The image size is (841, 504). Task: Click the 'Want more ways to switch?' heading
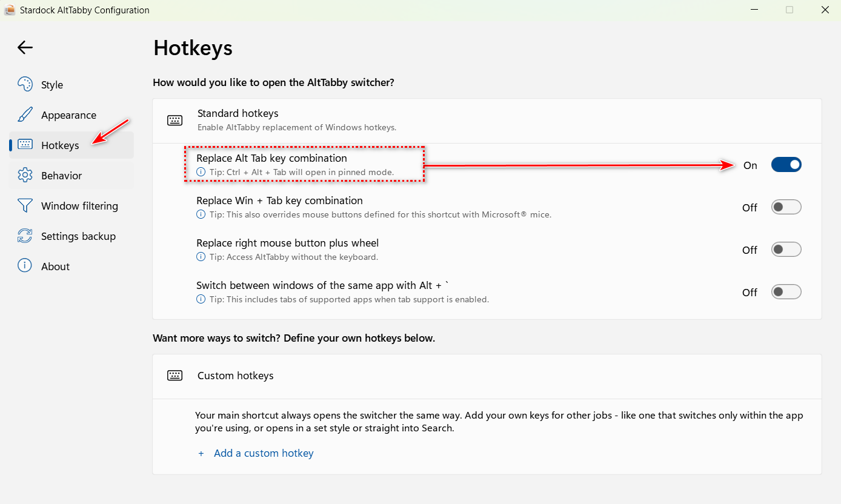point(294,338)
